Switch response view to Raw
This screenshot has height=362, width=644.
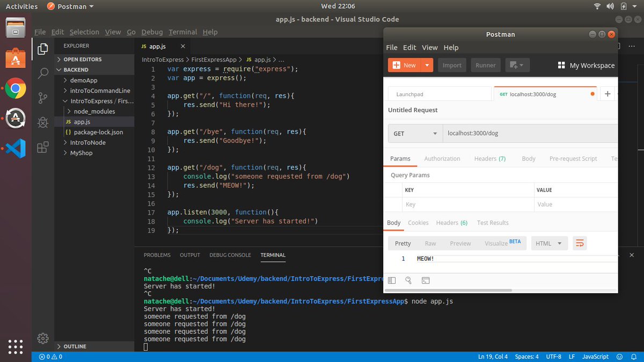(x=430, y=243)
